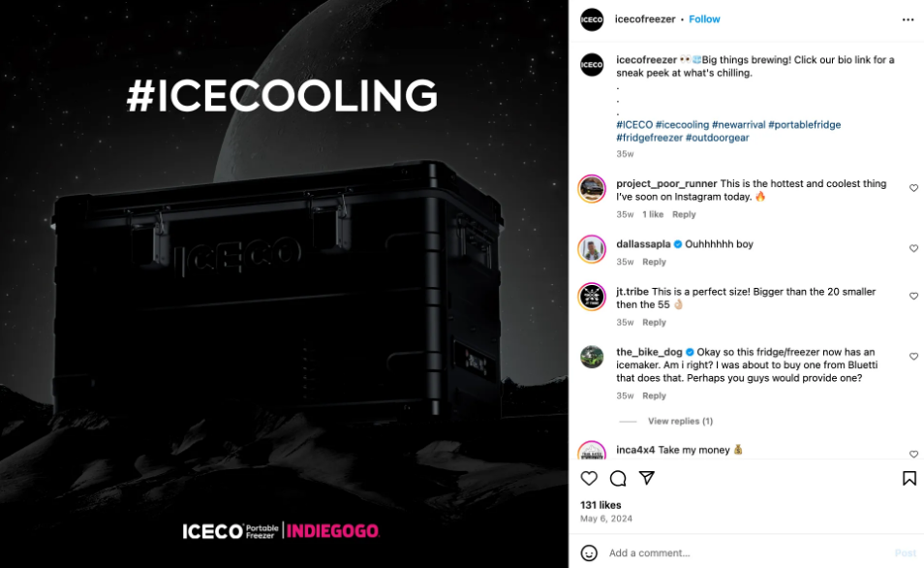Screen dimensions: 924x568
Task: Follow the icecofreezer account
Action: click(x=704, y=18)
